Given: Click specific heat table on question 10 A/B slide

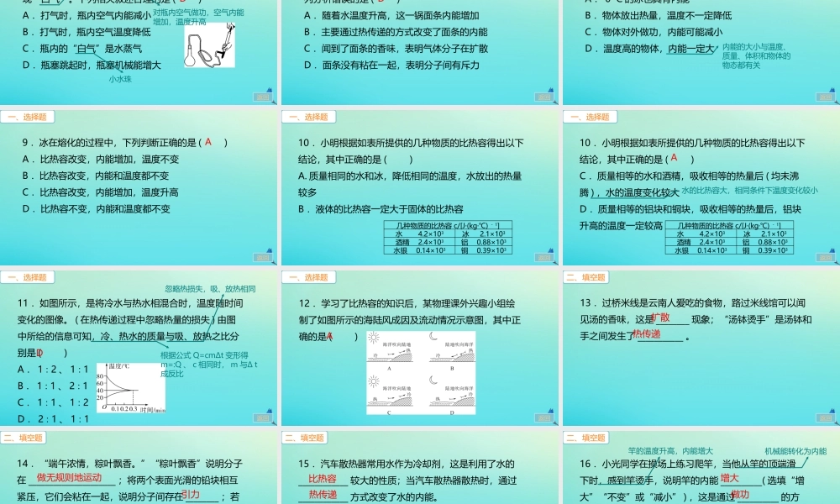Looking at the screenshot, I should [x=448, y=237].
